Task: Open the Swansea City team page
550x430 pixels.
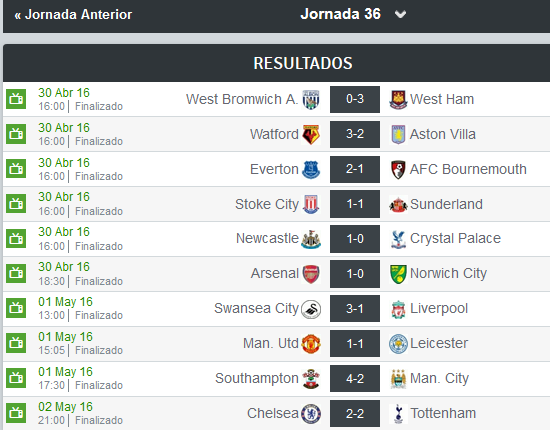Action: coord(256,308)
